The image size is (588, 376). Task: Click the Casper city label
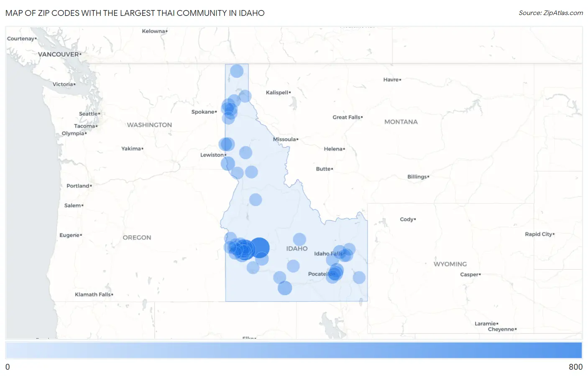[469, 274]
